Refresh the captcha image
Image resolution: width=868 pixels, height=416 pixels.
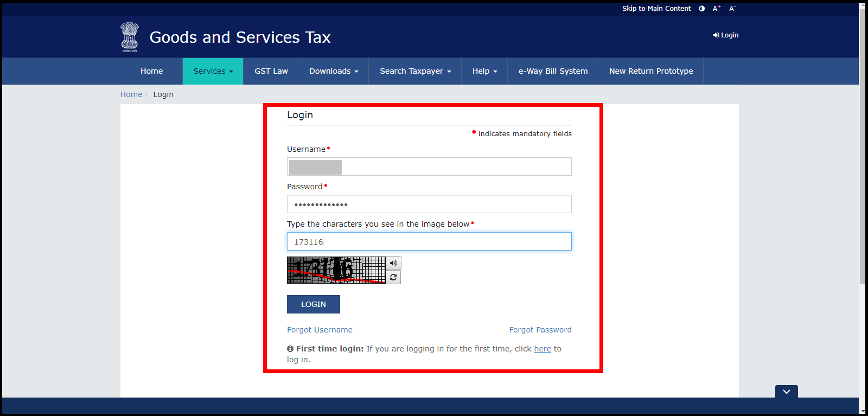point(393,277)
